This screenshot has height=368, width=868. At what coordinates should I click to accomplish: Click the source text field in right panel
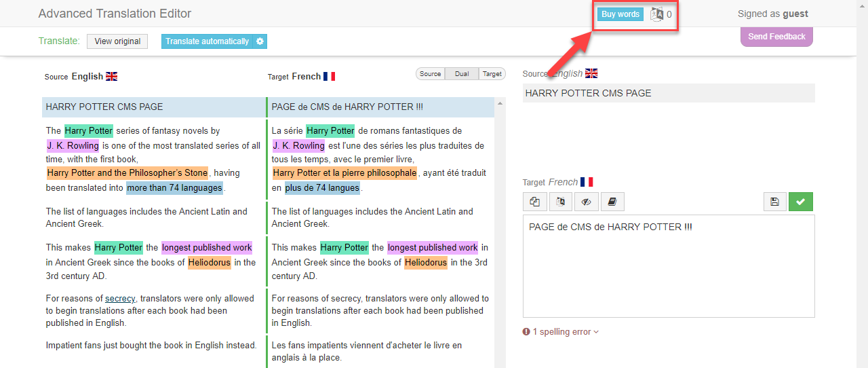coord(669,93)
